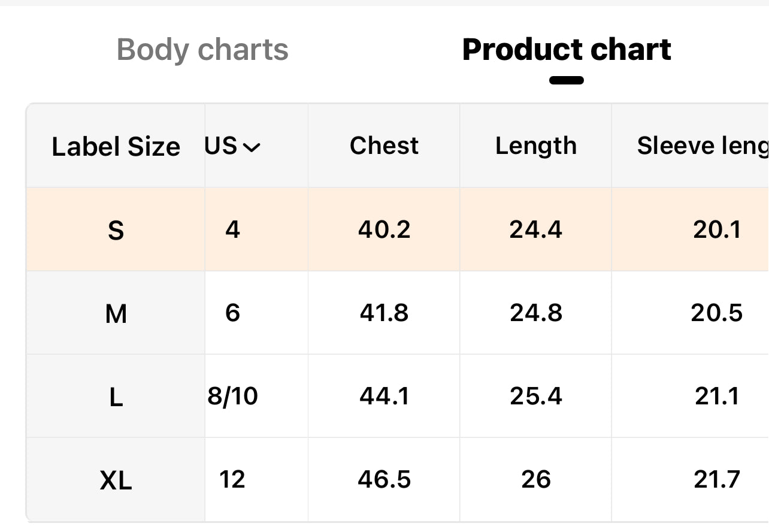Click chest value 46.5 for size XL
The image size is (769, 532).
tap(384, 479)
